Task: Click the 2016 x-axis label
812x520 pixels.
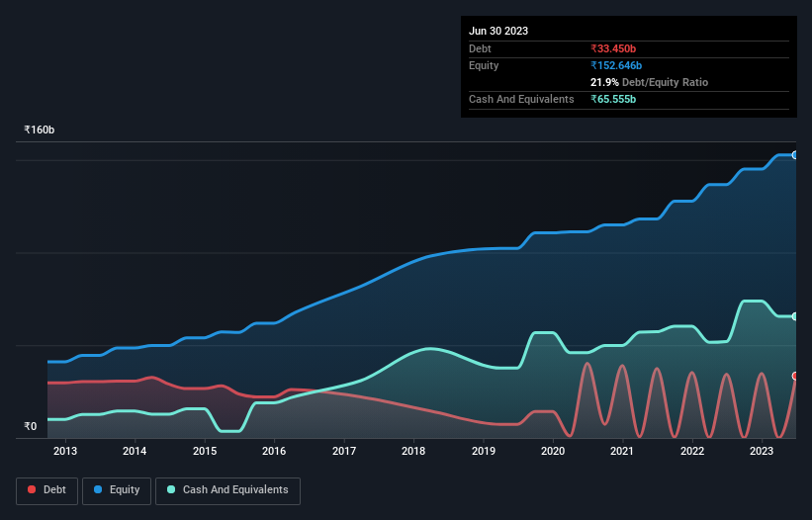Action: coord(274,451)
